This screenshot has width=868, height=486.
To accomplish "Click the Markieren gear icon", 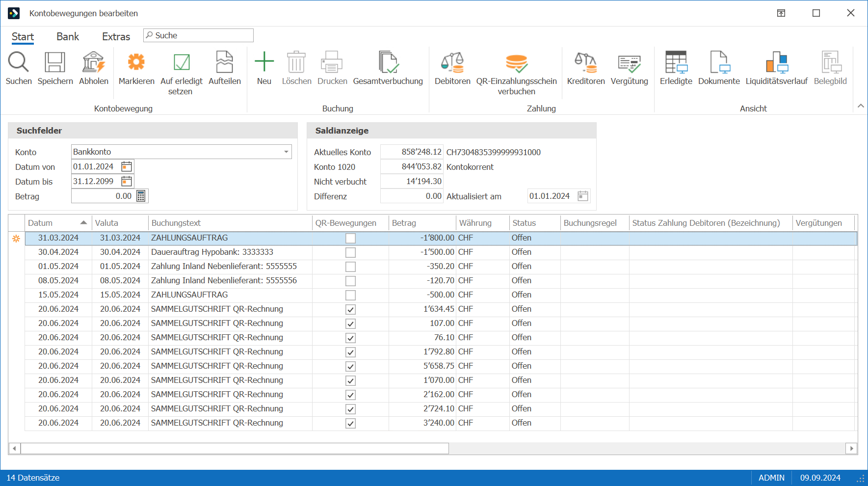I will tap(136, 62).
